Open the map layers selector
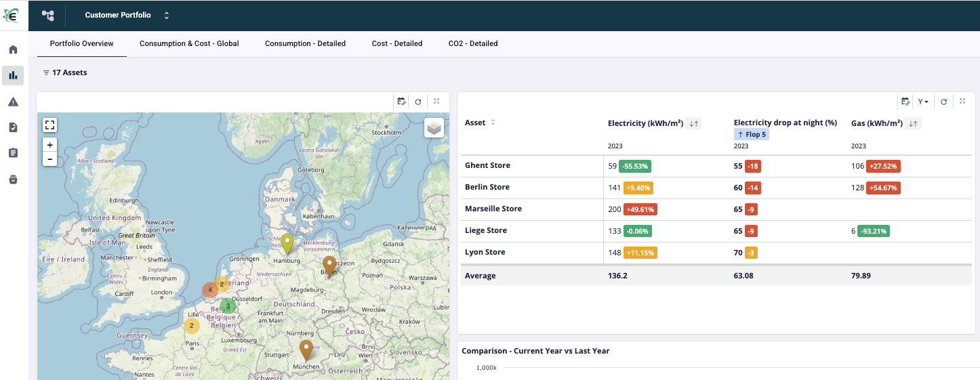Viewport: 980px width, 380px height. click(x=434, y=127)
